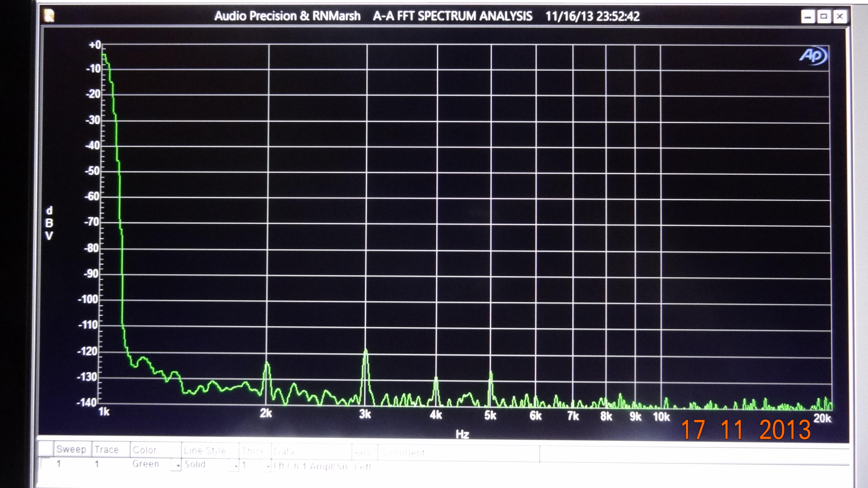Click the window title text
868x488 pixels.
(x=427, y=16)
